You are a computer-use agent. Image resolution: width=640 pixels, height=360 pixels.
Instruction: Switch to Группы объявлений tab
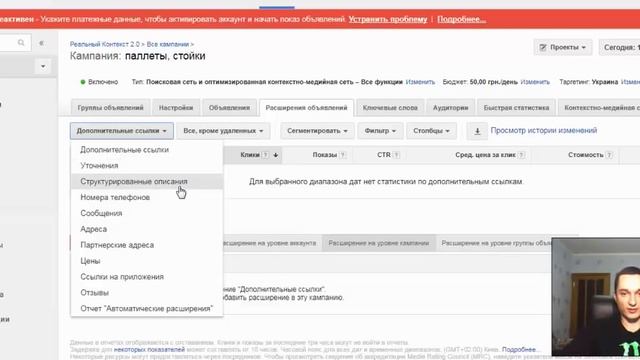[x=110, y=108]
